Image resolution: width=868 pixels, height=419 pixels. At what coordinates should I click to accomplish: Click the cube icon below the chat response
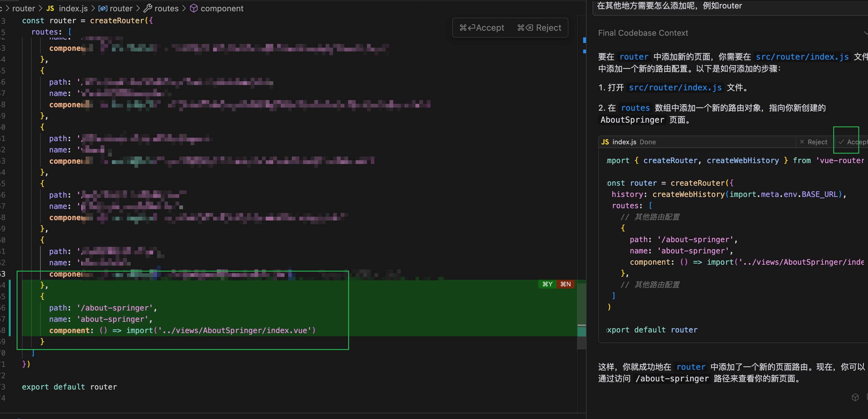tap(855, 397)
